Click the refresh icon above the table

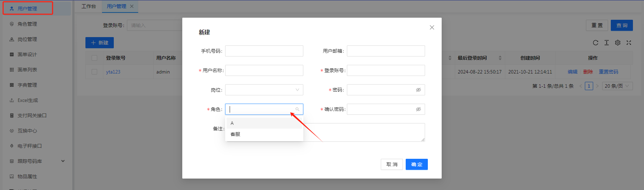click(x=595, y=43)
